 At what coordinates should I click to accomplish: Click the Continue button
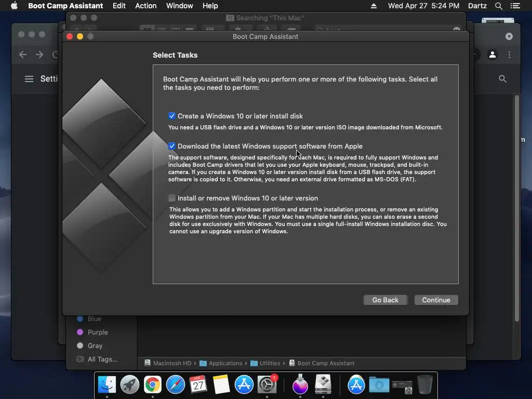coord(436,300)
